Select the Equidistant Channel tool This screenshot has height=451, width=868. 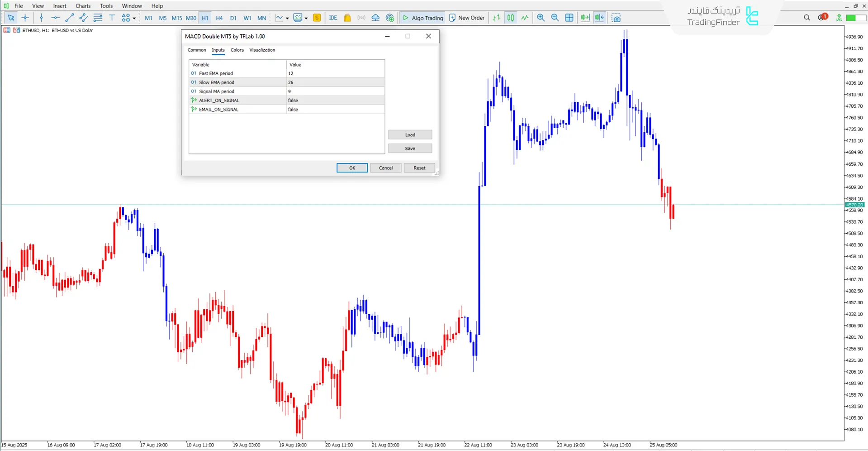[x=83, y=18]
